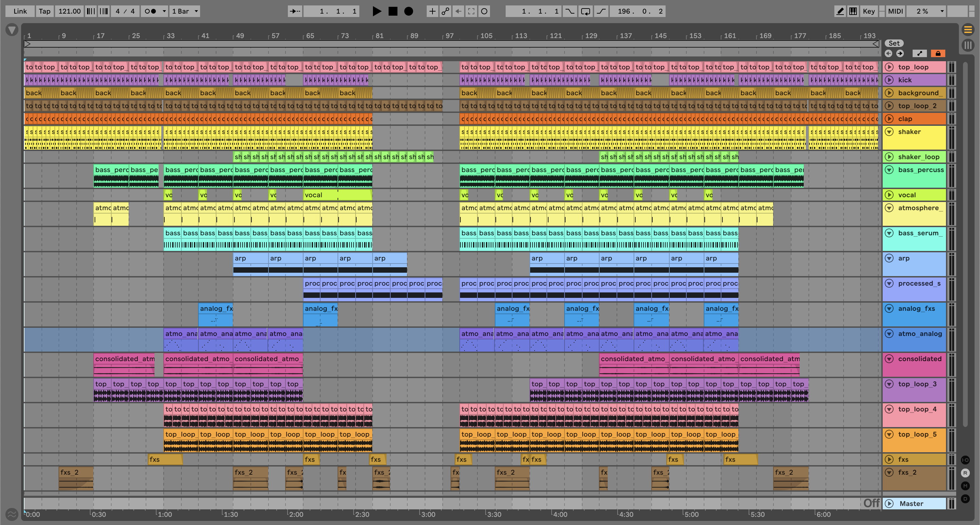The width and height of the screenshot is (980, 525).
Task: Open the Key map mode
Action: 868,11
